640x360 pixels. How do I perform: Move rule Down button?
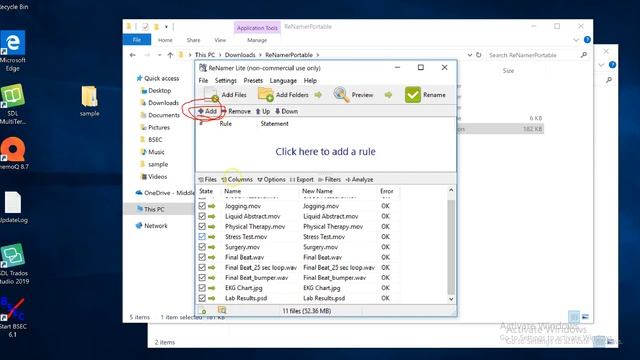click(x=287, y=111)
